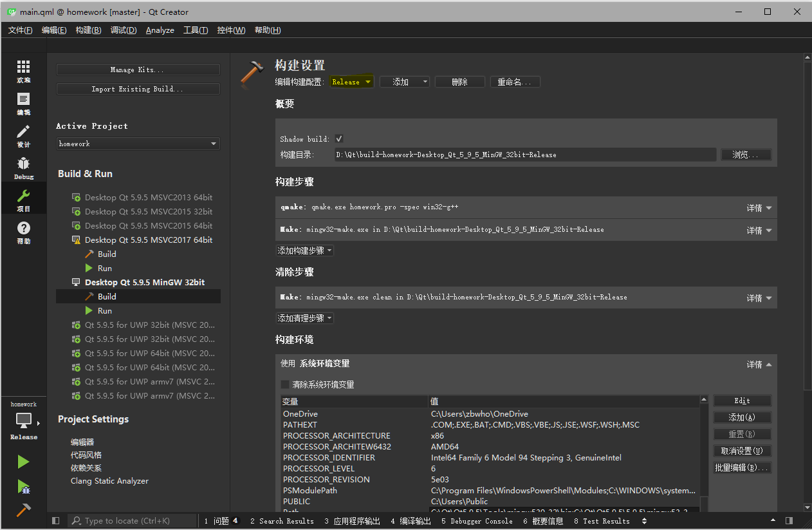
Task: Select Build under Desktop Qt 5.9.5 MinGW
Action: point(107,296)
